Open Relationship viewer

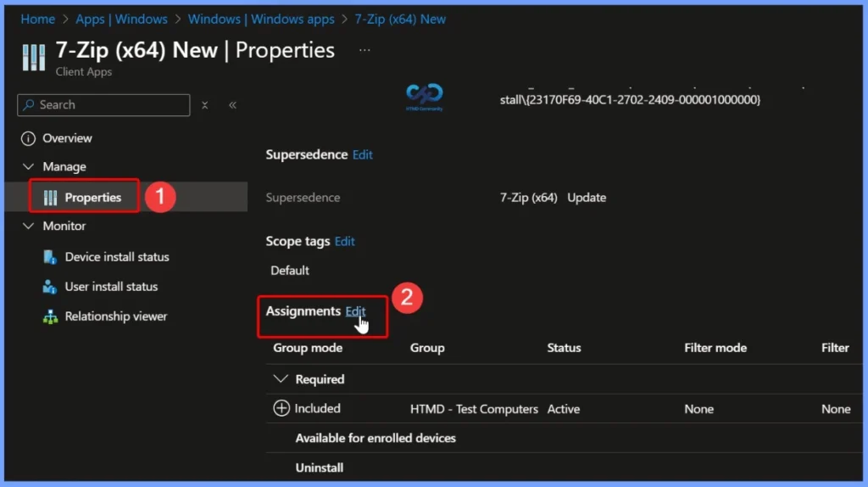click(115, 316)
